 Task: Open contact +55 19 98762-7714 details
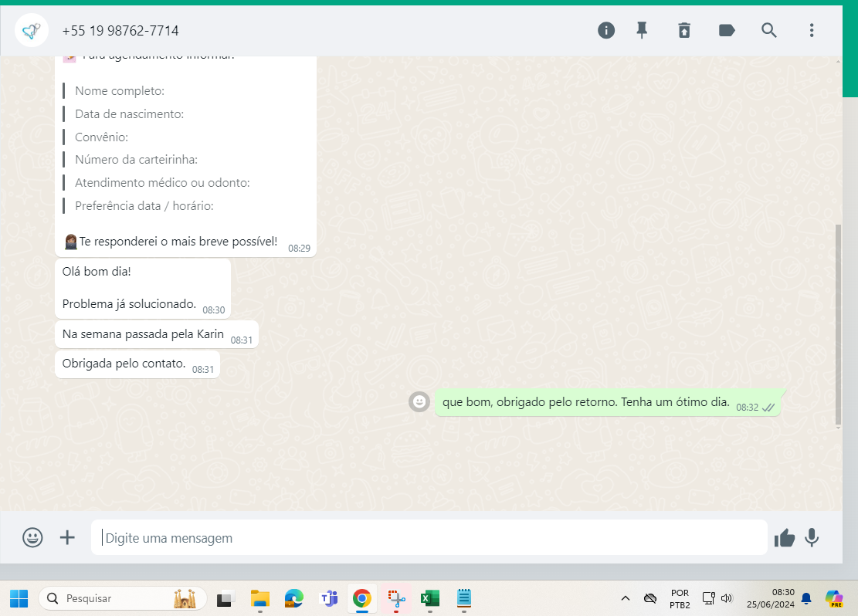point(120,31)
